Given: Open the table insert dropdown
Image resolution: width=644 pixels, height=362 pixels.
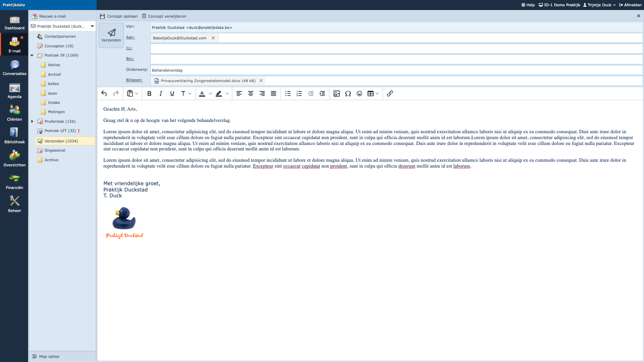Looking at the screenshot, I should click(x=377, y=94).
